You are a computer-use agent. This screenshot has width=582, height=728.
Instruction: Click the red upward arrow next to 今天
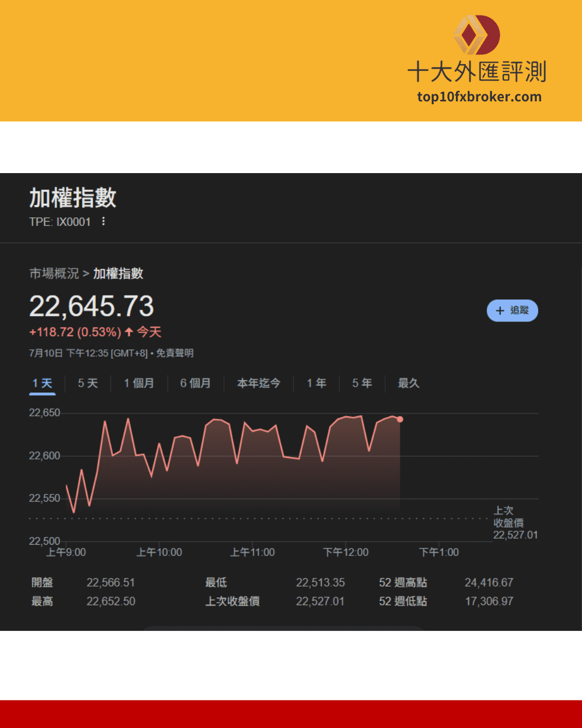[128, 332]
